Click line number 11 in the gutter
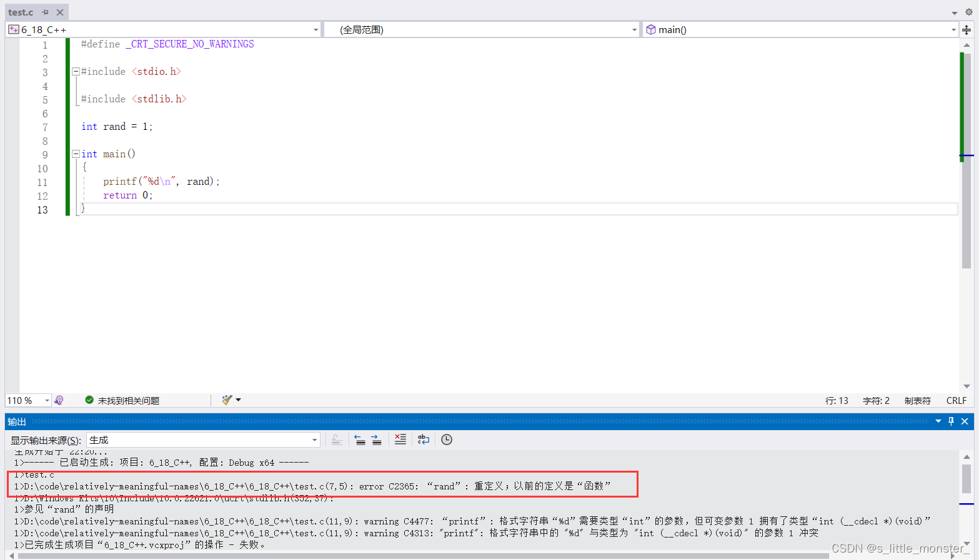The image size is (979, 560). [42, 182]
